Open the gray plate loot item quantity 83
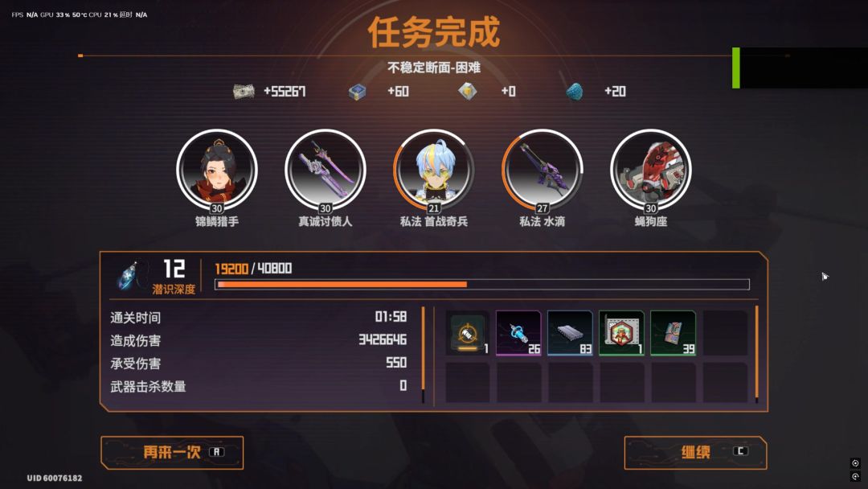Image resolution: width=868 pixels, height=489 pixels. (x=570, y=333)
